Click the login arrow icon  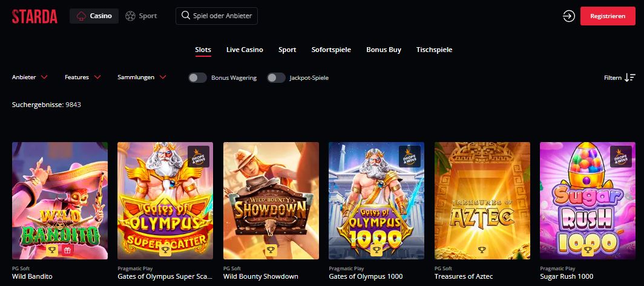click(569, 16)
